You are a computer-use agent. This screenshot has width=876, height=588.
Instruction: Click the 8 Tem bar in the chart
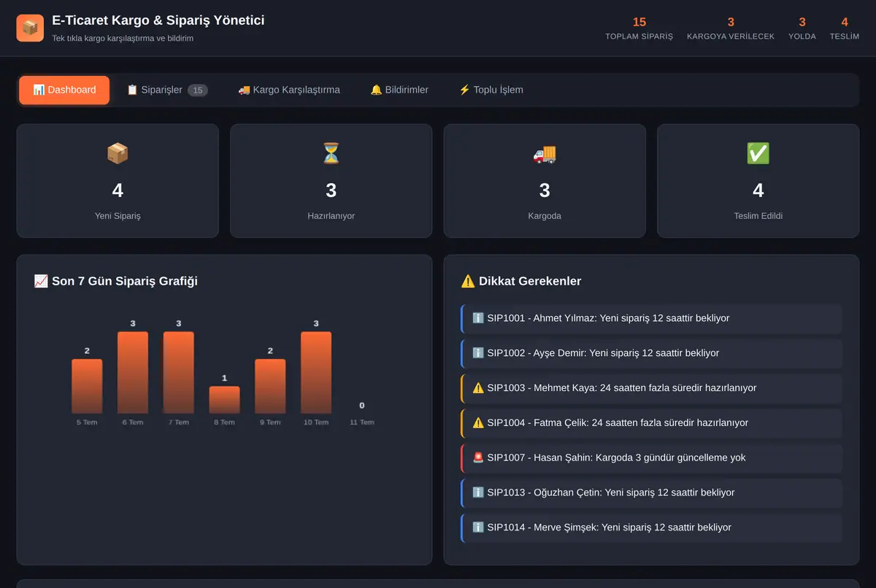(x=225, y=400)
